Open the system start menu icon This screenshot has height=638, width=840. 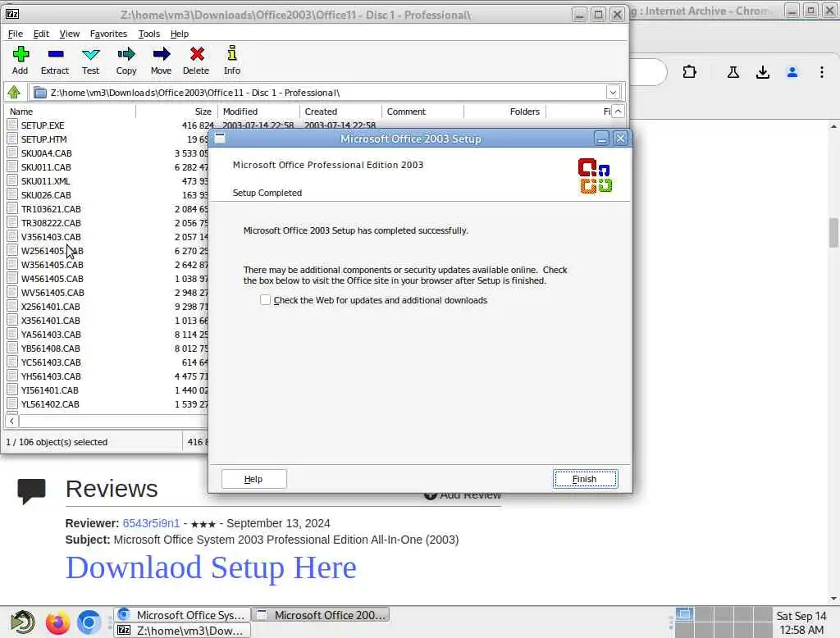coord(22,622)
